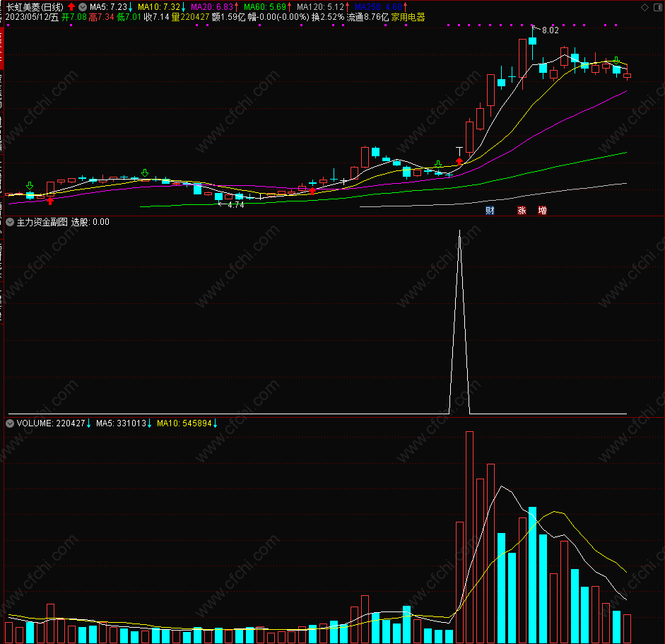
Task: Click the volume MA5: 331013 label
Action: tap(121, 423)
